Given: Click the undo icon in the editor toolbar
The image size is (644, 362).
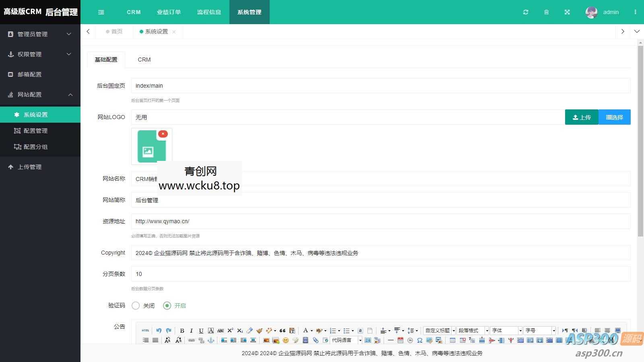Looking at the screenshot, I should [159, 330].
